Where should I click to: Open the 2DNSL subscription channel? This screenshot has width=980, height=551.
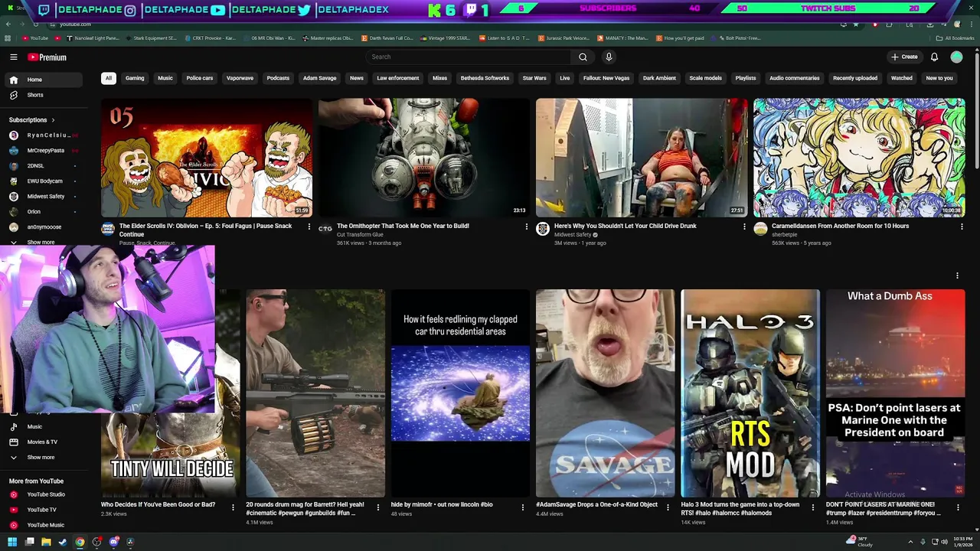click(x=44, y=166)
